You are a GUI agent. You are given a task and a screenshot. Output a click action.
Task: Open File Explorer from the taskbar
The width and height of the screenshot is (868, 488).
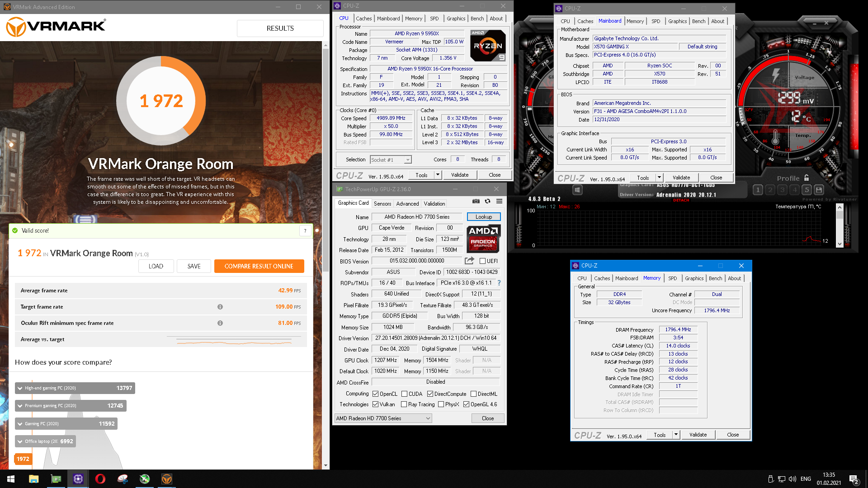pyautogui.click(x=33, y=479)
